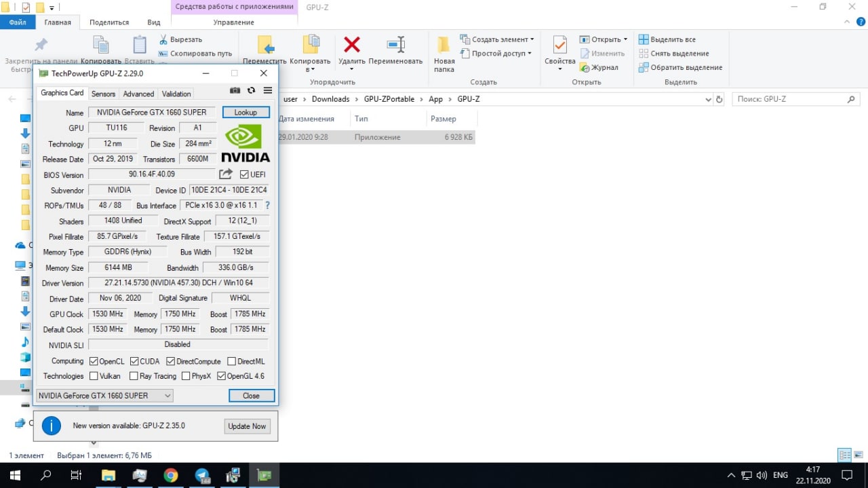
Task: Open File Explorer from taskbar
Action: point(108,475)
